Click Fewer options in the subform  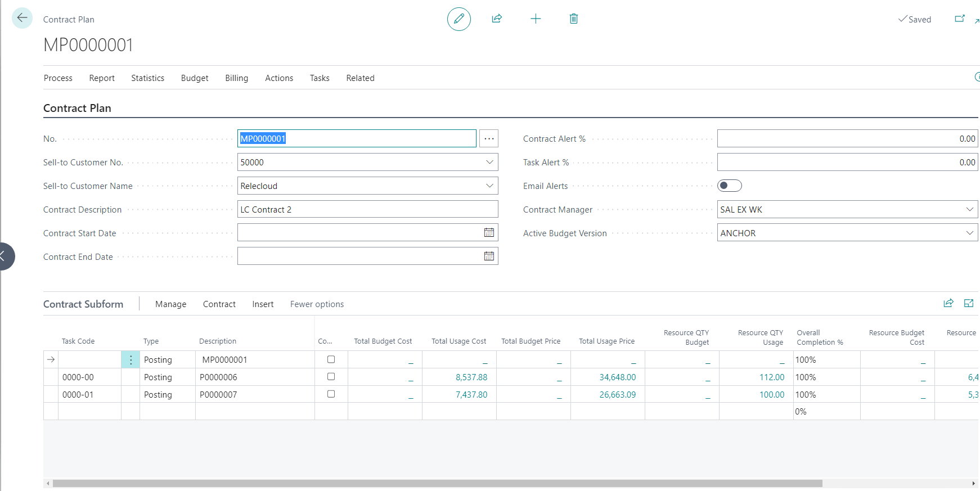point(317,304)
